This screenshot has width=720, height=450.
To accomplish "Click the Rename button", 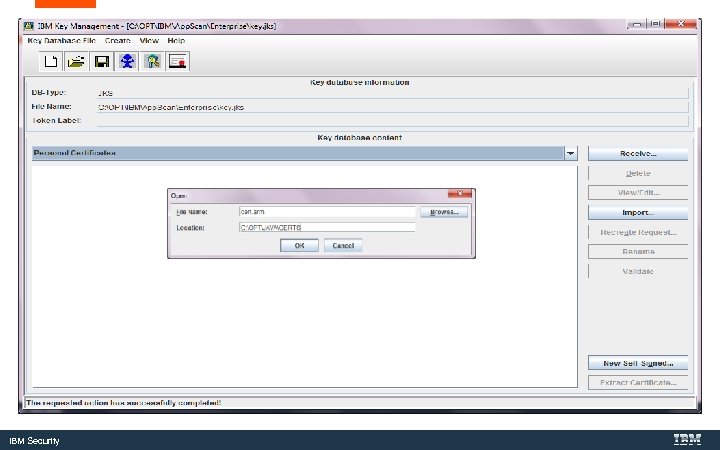I will coord(638,252).
